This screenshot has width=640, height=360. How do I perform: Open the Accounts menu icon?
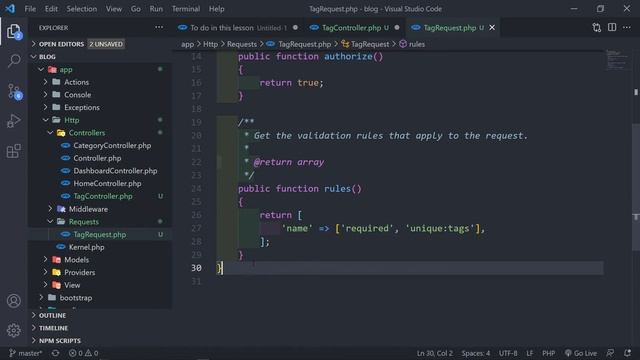tap(14, 301)
